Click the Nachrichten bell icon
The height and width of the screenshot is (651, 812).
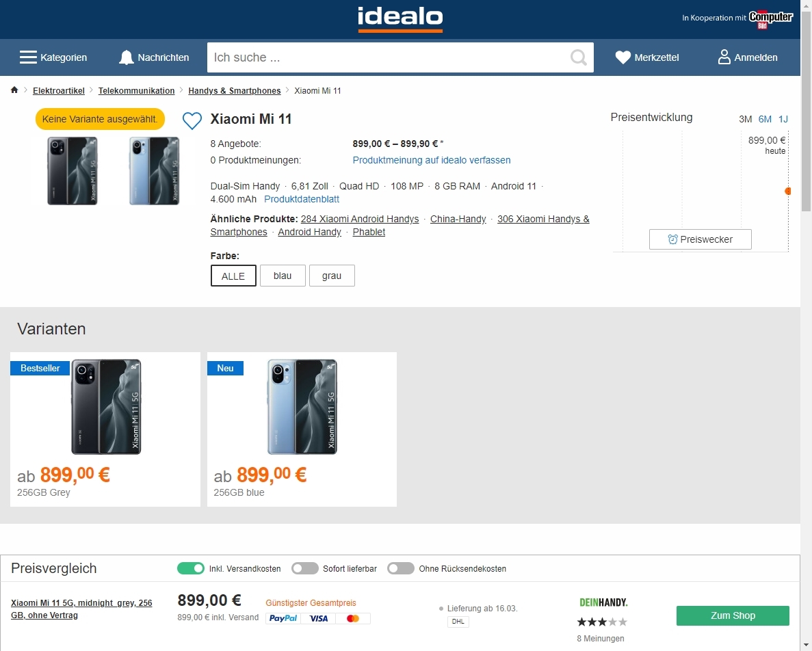(x=127, y=57)
